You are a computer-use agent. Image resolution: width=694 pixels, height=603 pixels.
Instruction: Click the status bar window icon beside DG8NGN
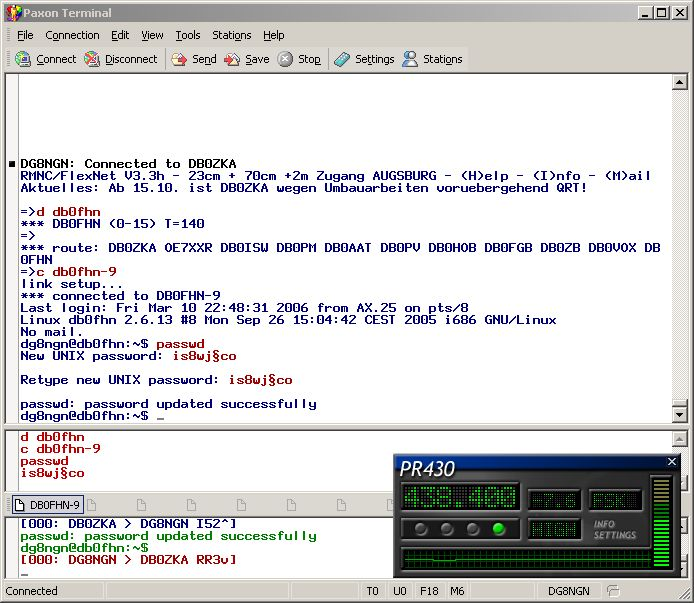[x=614, y=591]
